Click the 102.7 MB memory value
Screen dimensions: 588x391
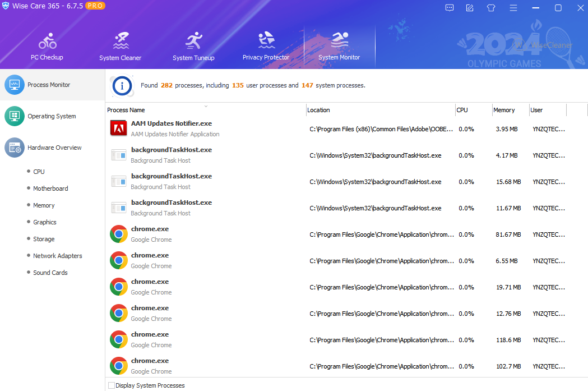tap(508, 366)
